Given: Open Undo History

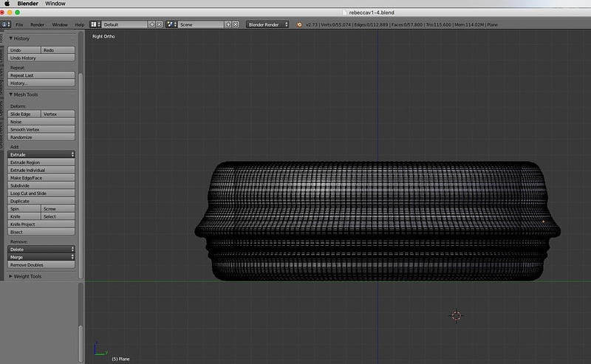Looking at the screenshot, I should [41, 58].
